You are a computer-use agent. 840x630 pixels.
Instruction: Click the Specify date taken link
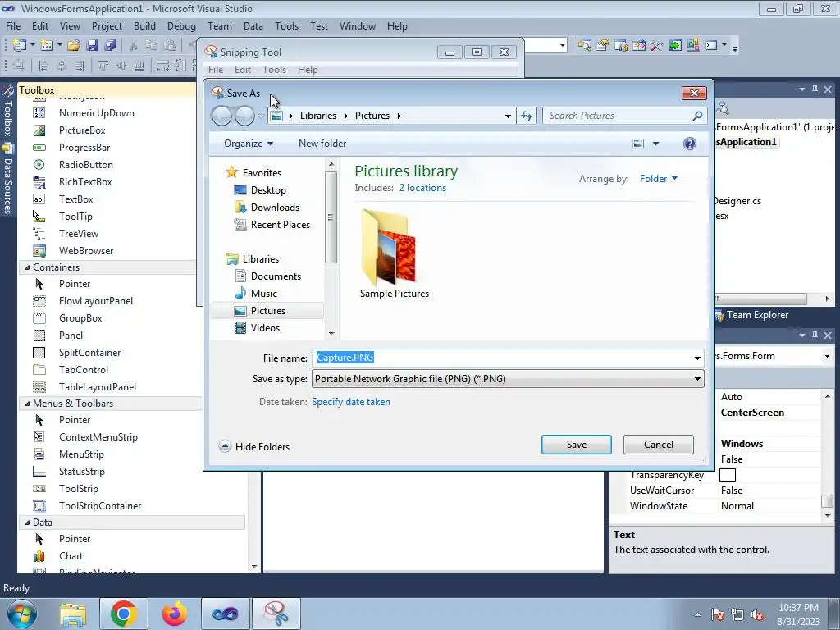click(351, 402)
